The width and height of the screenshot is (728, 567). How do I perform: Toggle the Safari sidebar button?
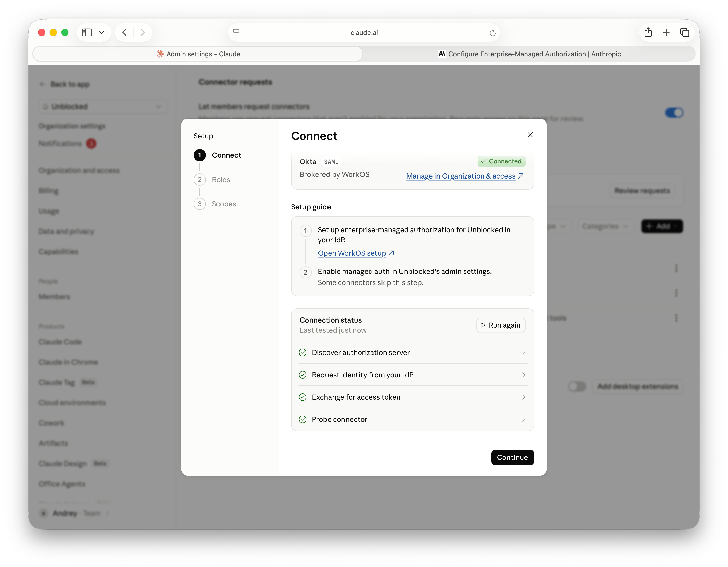pyautogui.click(x=87, y=32)
